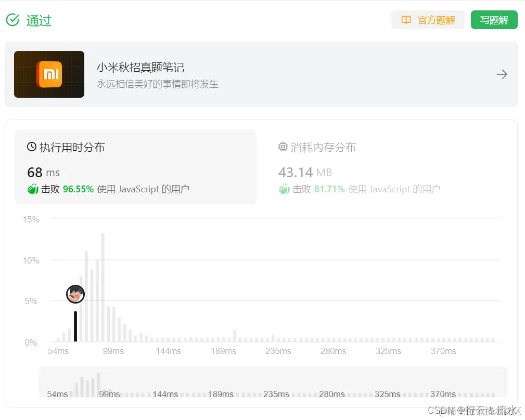Click the 68 ms runtime value
Screen dimensions: 525x420
coord(44,173)
